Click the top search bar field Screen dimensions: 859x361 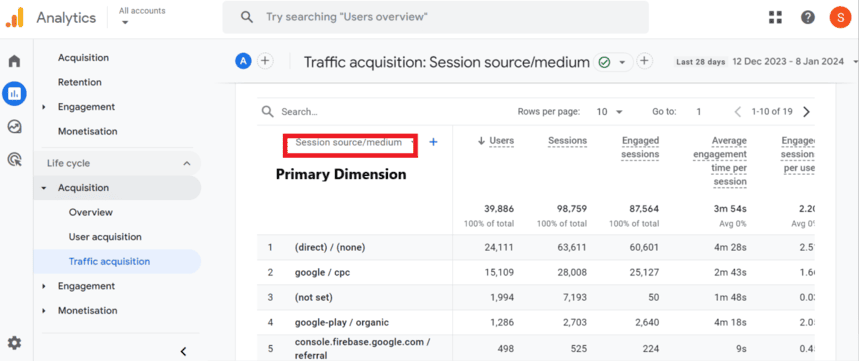[436, 17]
